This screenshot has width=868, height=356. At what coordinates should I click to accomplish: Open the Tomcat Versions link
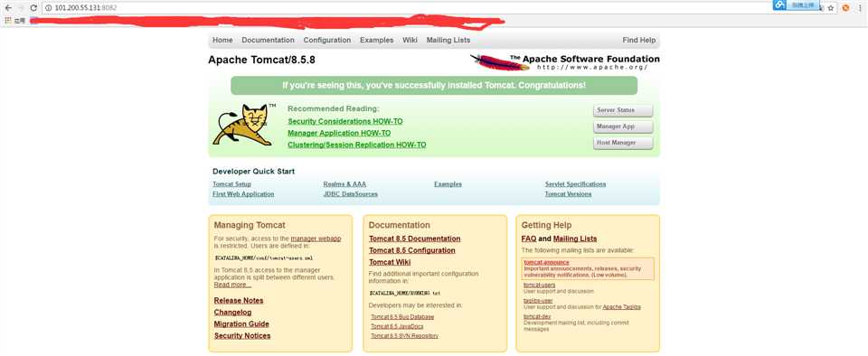tap(568, 194)
